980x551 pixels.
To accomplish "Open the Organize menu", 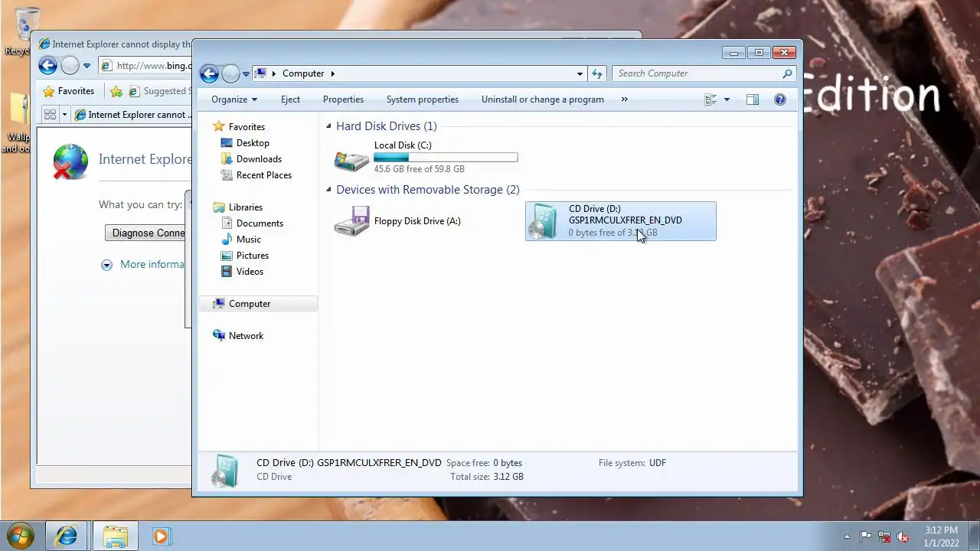I will coord(234,99).
